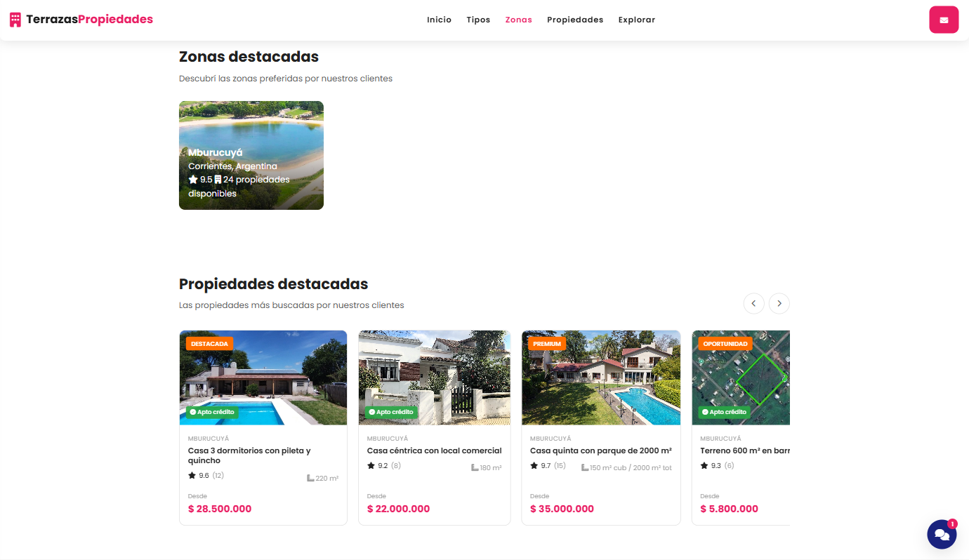Open the chat bubble widget
This screenshot has height=560, width=969.
click(942, 535)
